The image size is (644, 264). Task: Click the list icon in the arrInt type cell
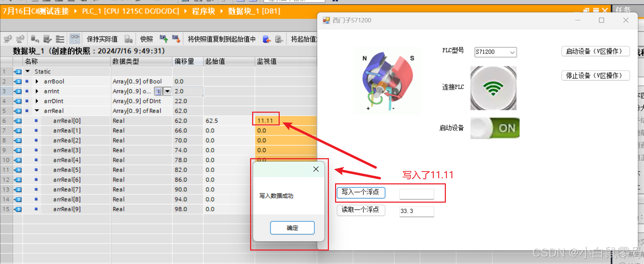point(158,91)
